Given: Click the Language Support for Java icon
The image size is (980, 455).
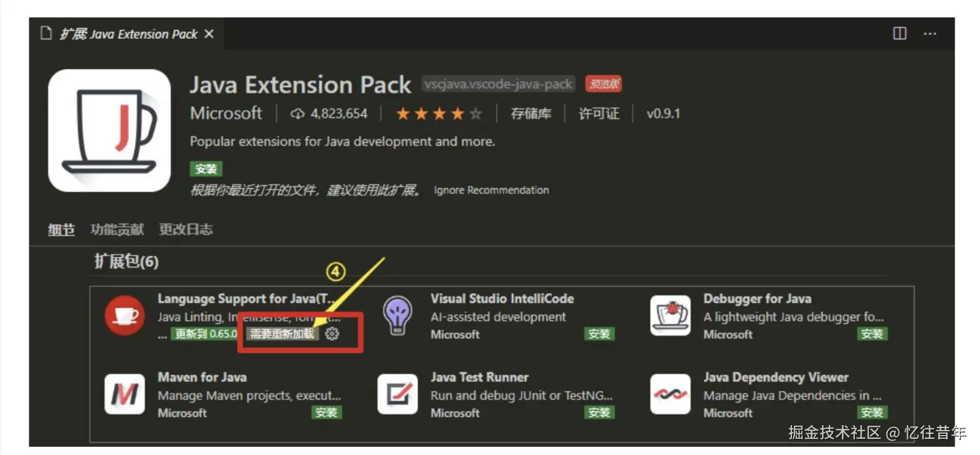Looking at the screenshot, I should pyautogui.click(x=125, y=316).
